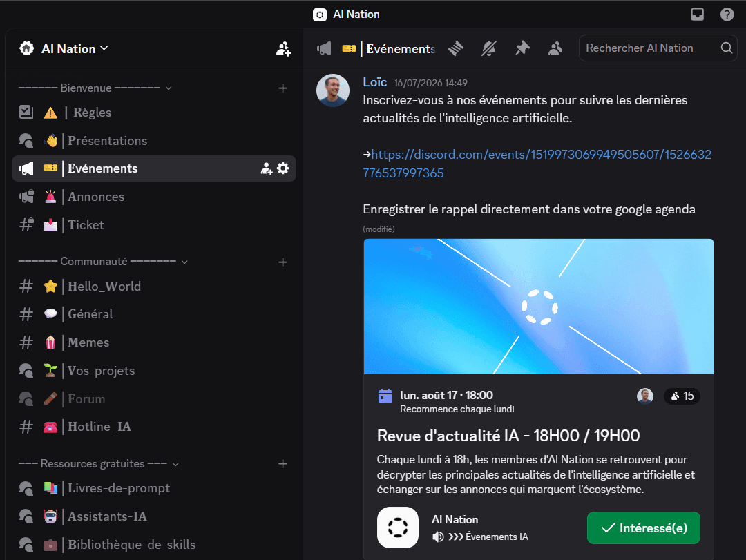Open the threads icon in channel header

point(456,48)
